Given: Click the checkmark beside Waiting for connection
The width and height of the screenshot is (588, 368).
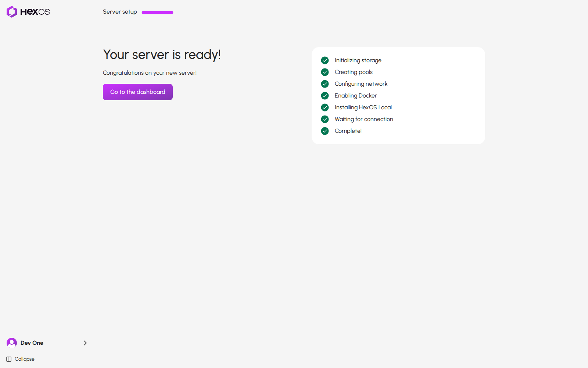Looking at the screenshot, I should pyautogui.click(x=325, y=119).
